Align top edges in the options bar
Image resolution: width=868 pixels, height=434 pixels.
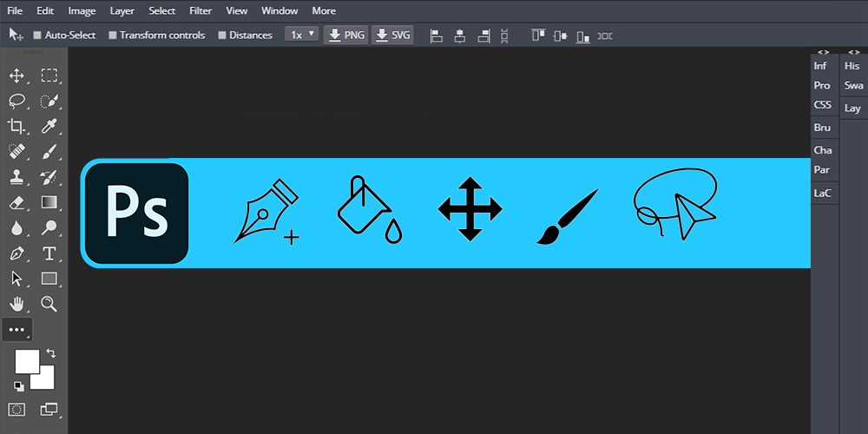pyautogui.click(x=538, y=36)
